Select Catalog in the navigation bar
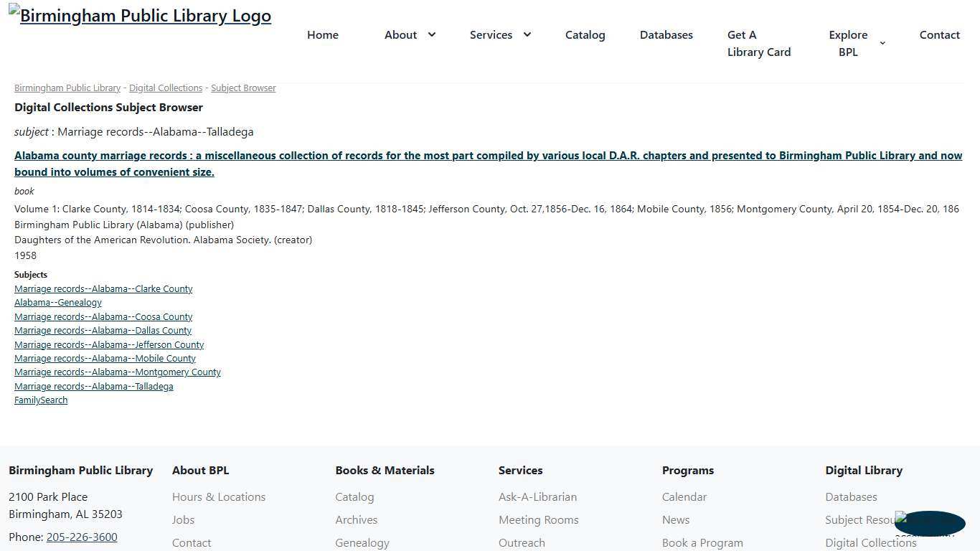 [585, 34]
